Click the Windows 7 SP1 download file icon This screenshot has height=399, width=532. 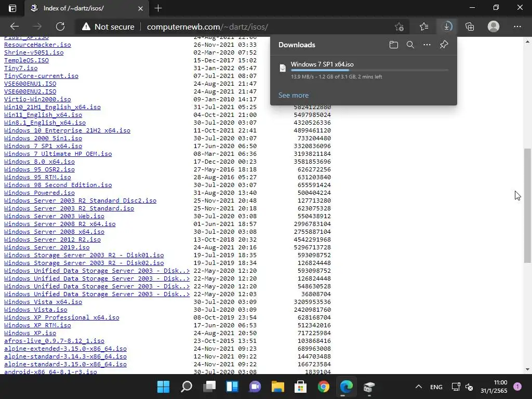(283, 68)
